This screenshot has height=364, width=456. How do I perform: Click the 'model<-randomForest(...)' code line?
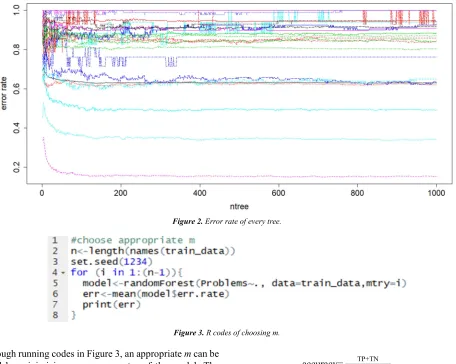[x=245, y=283]
